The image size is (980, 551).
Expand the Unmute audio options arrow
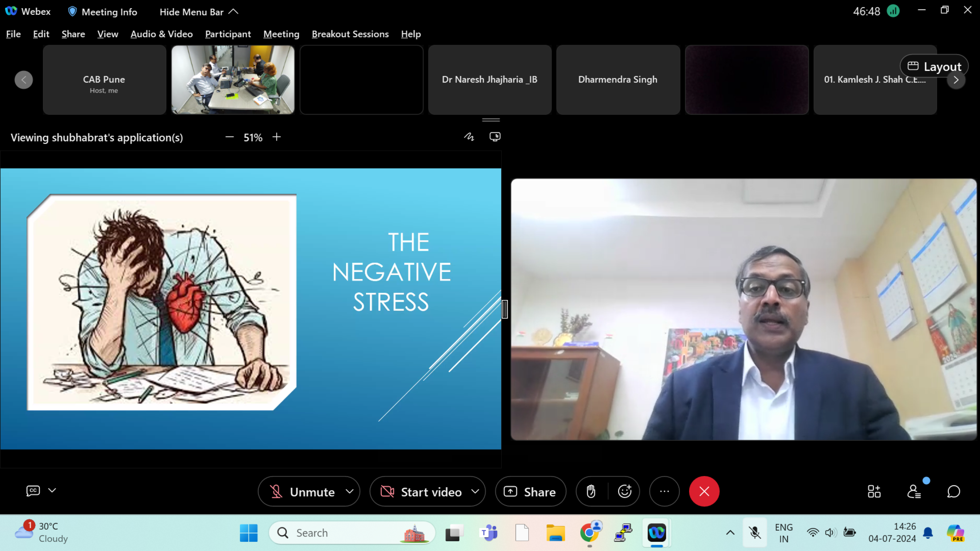pos(350,491)
